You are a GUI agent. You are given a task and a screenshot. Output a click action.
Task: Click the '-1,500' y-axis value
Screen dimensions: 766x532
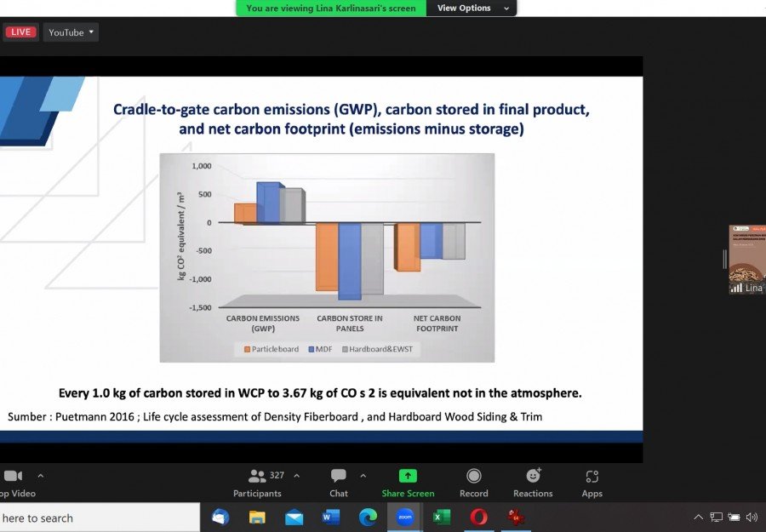pyautogui.click(x=200, y=308)
